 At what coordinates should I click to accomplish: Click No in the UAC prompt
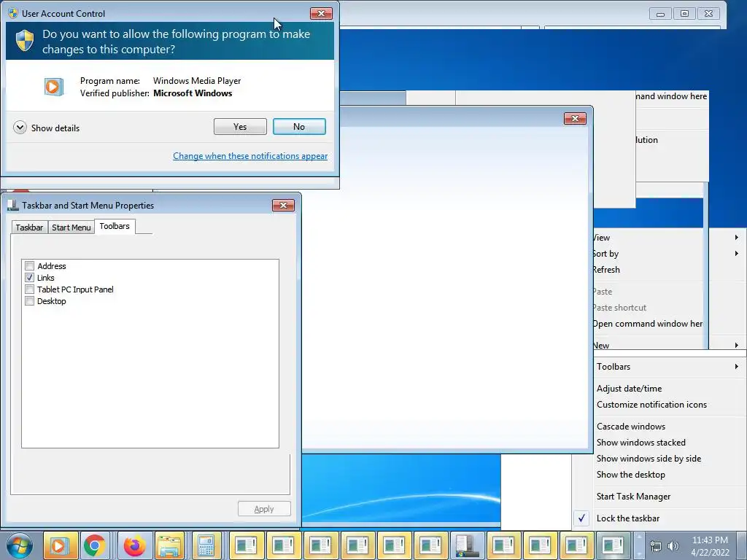pyautogui.click(x=299, y=127)
